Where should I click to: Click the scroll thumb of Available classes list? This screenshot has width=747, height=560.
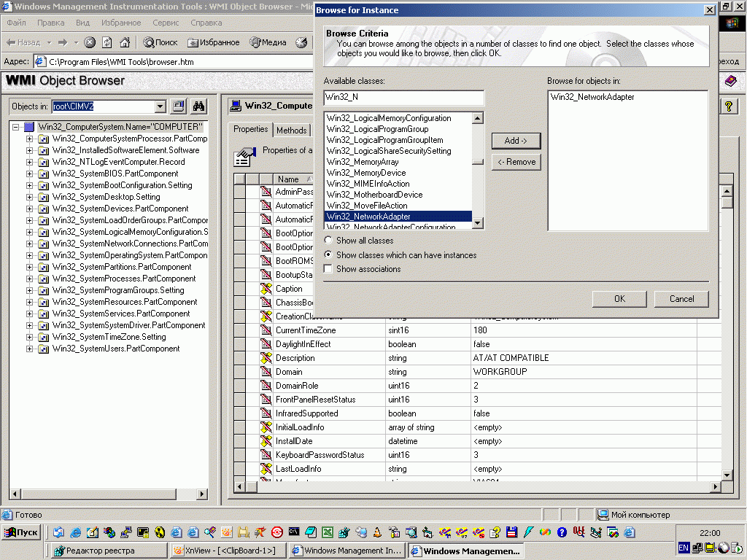(478, 162)
